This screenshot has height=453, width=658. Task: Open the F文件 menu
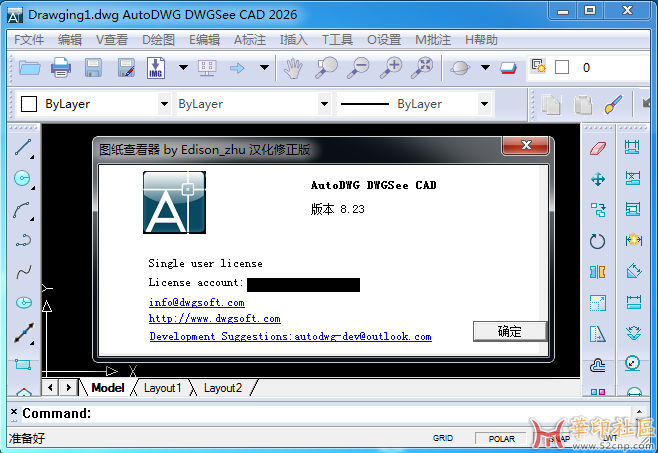click(x=29, y=40)
